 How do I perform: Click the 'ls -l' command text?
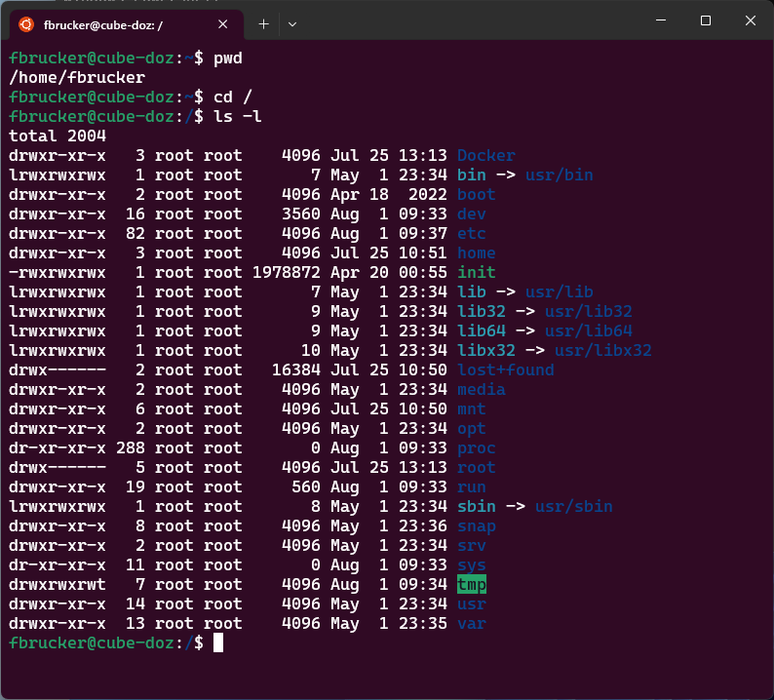tap(238, 116)
